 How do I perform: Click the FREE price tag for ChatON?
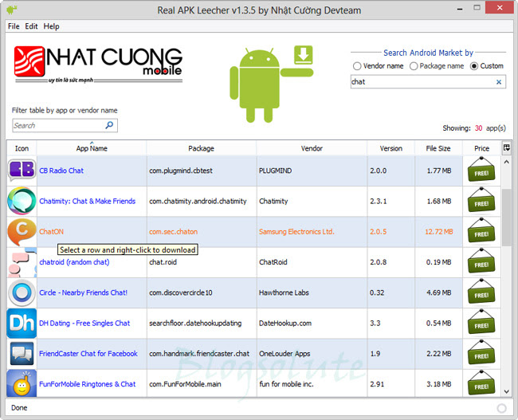pos(481,230)
